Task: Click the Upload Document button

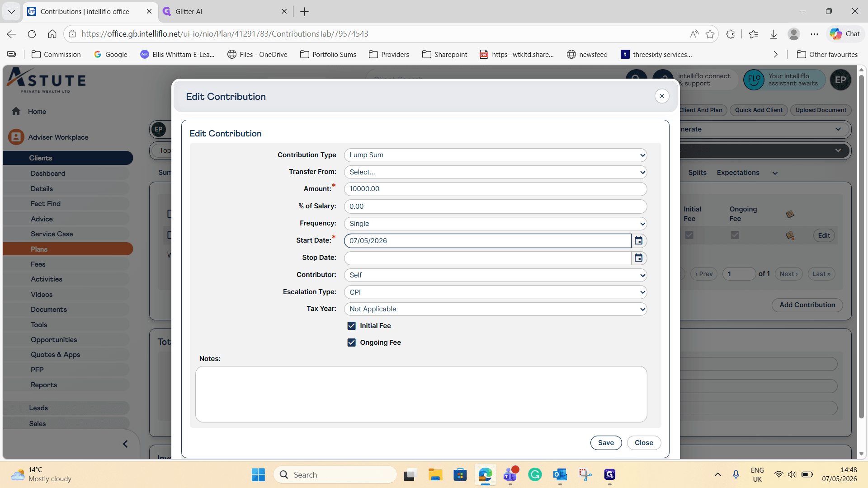Action: coord(821,110)
